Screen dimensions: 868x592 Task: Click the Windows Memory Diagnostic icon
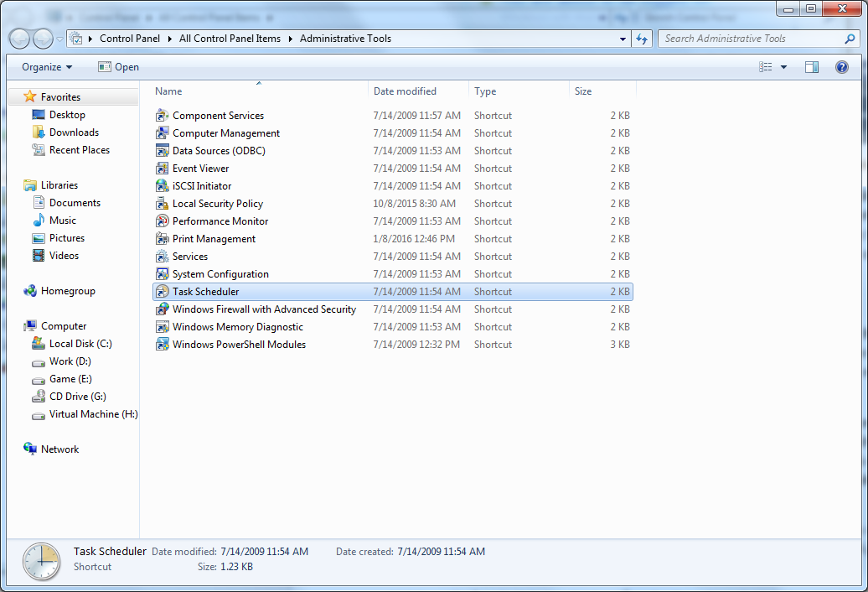(x=162, y=327)
